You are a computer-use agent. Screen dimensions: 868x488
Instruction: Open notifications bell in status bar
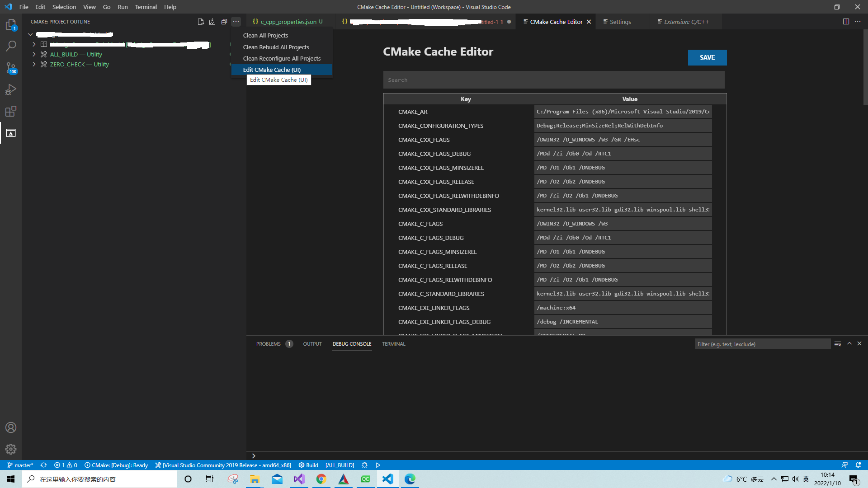point(858,465)
